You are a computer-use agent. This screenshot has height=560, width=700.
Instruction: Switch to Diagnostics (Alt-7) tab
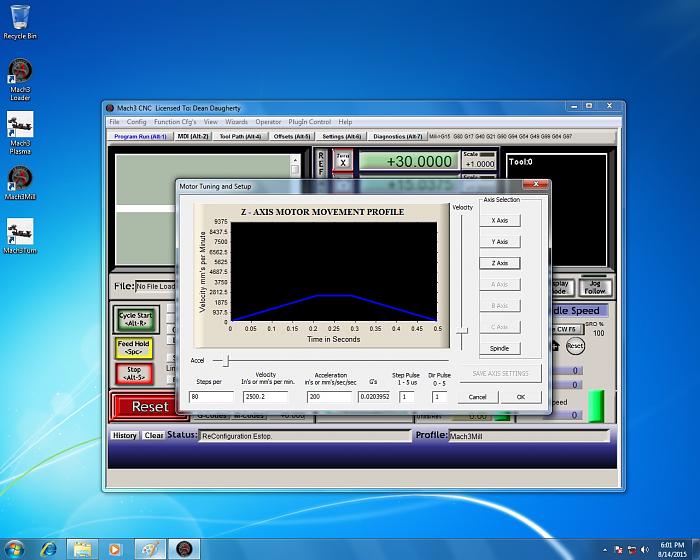[398, 136]
